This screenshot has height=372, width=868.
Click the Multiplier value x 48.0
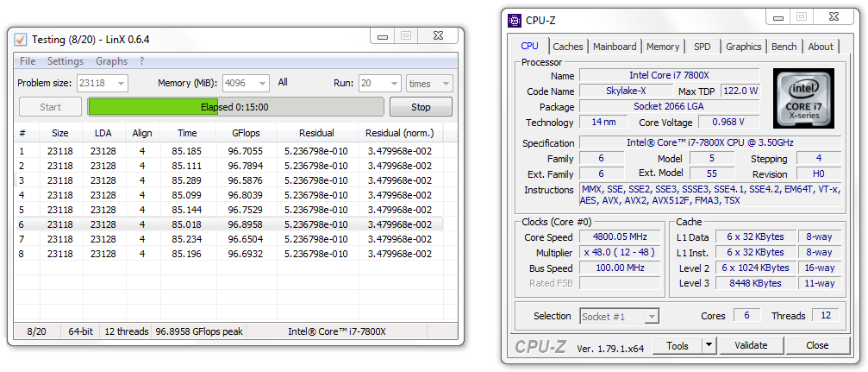[x=620, y=252]
